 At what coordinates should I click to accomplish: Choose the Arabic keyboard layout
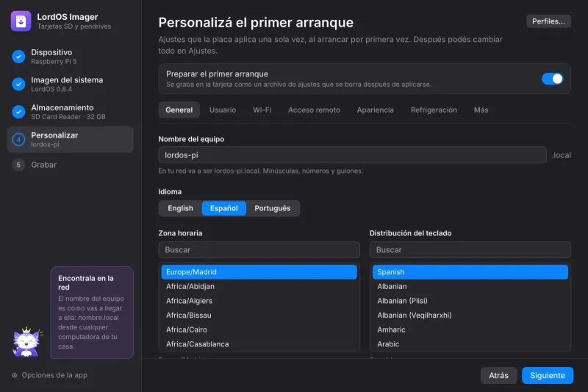click(x=470, y=344)
